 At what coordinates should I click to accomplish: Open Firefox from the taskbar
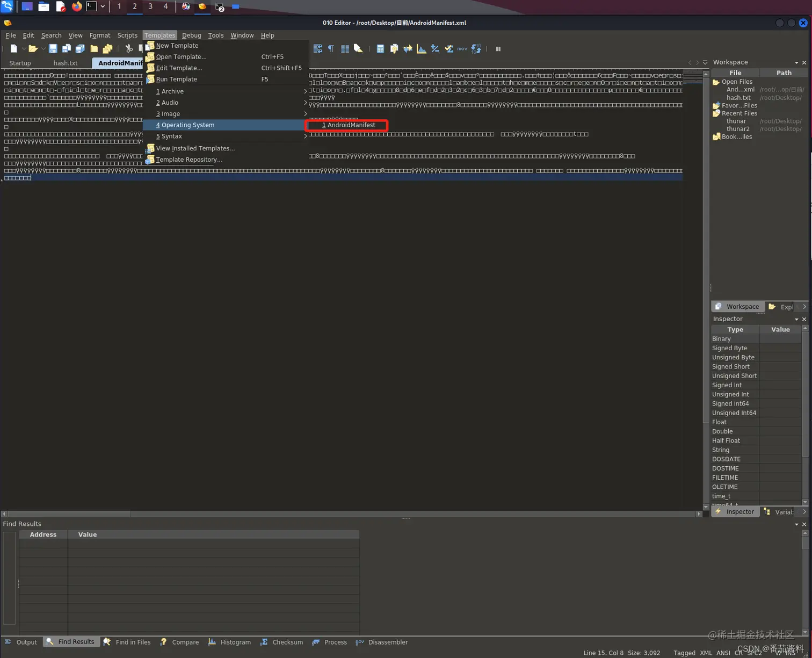click(77, 6)
